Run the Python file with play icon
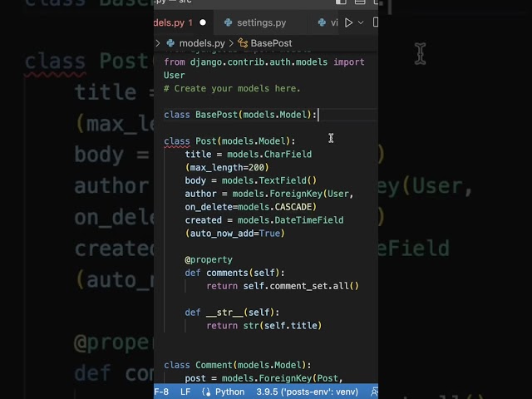This screenshot has height=399, width=532. coord(348,22)
